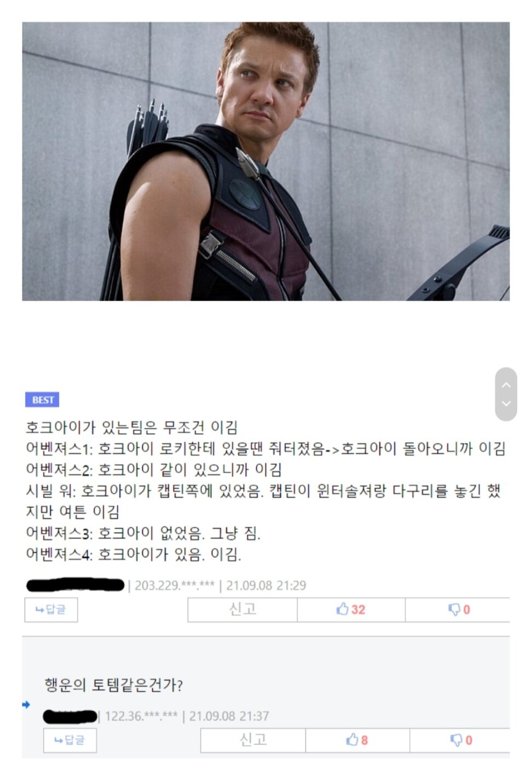Report the BEST comment with 신고

click(242, 609)
